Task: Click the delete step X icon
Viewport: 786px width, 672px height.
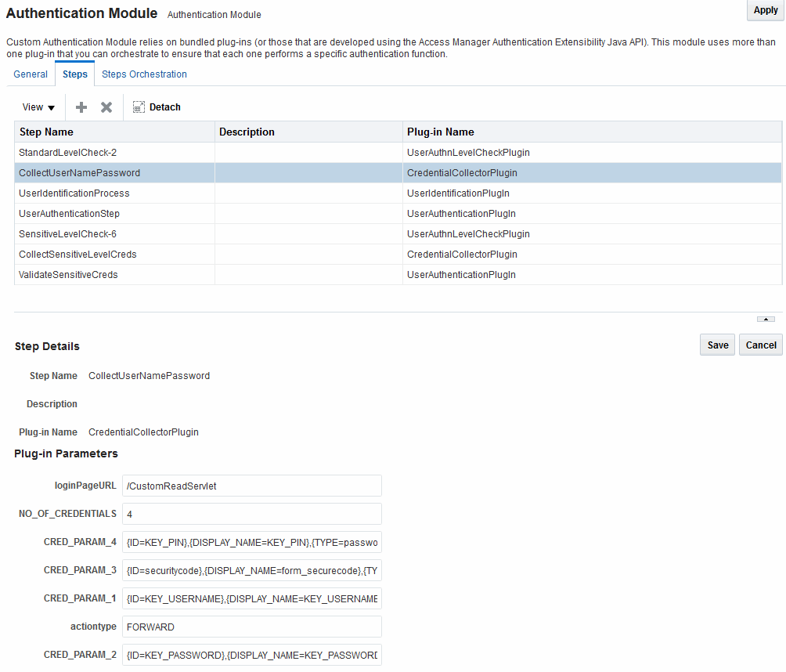Action: tap(106, 107)
